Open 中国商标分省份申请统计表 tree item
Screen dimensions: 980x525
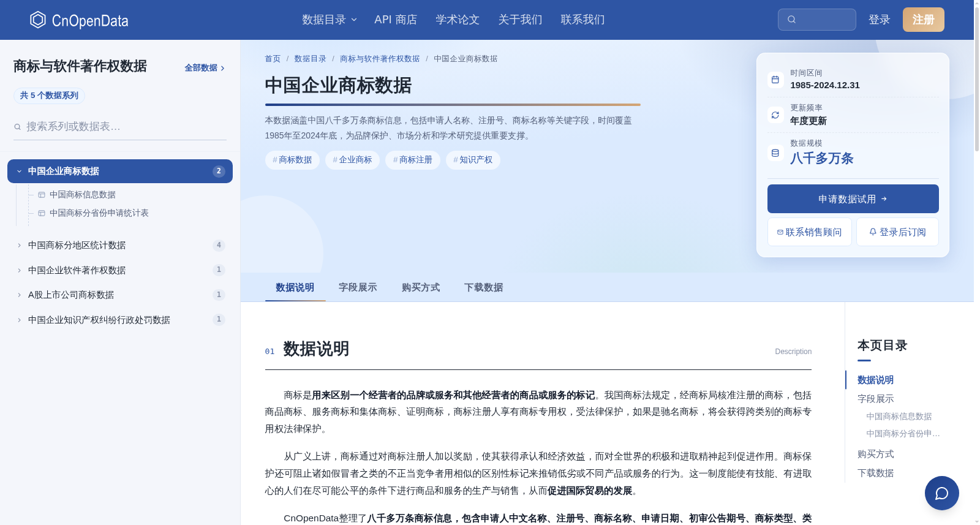coord(99,213)
